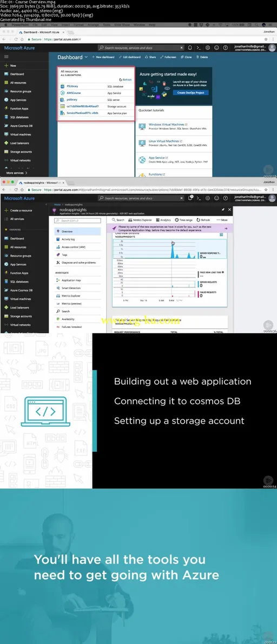The height and width of the screenshot is (644, 277).
Task: Click the Home breadcrumb in nodeappinsights window
Action: (57, 204)
